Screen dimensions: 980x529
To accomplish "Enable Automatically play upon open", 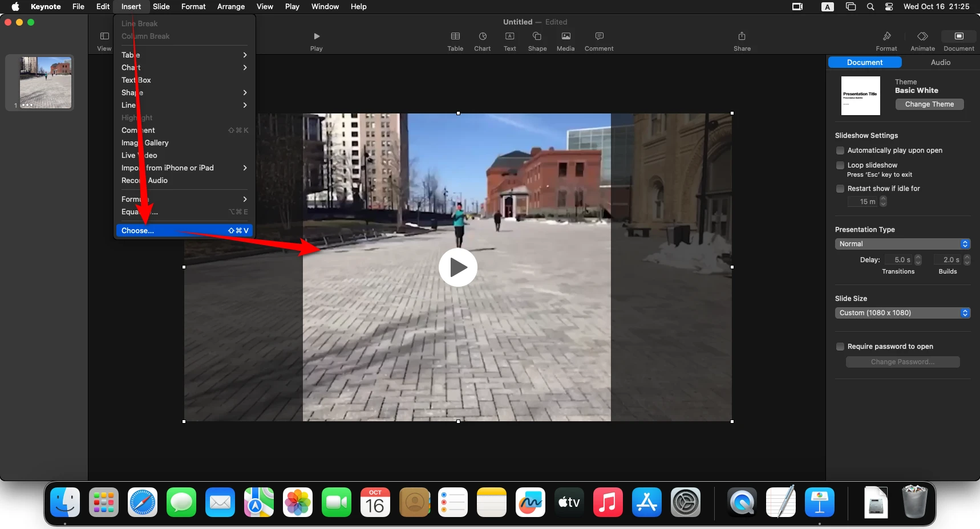I will (840, 150).
